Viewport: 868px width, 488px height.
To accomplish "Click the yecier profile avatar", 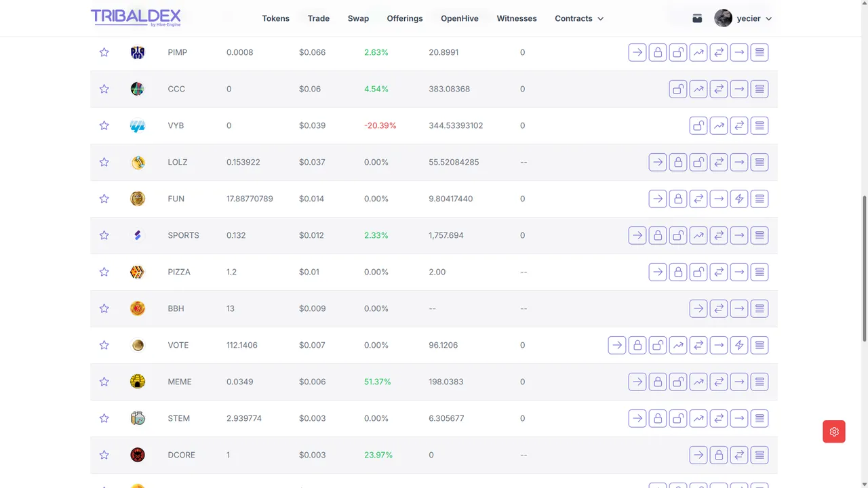I will [723, 18].
